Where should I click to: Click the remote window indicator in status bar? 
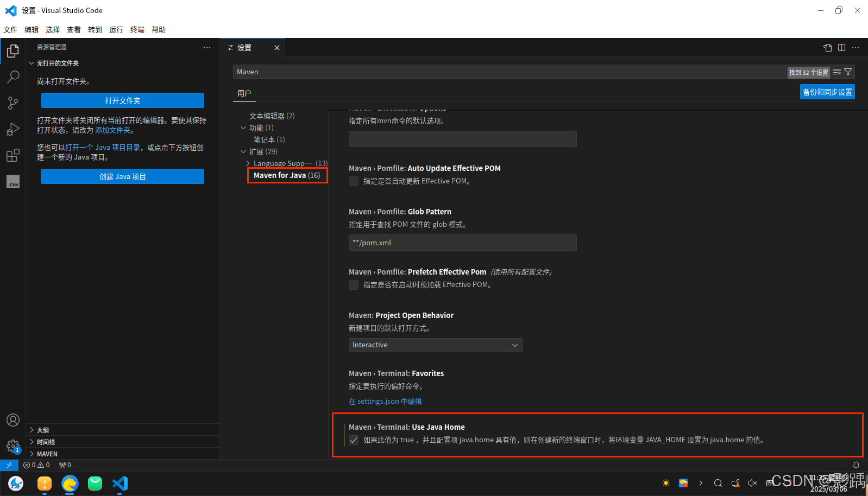coord(9,465)
